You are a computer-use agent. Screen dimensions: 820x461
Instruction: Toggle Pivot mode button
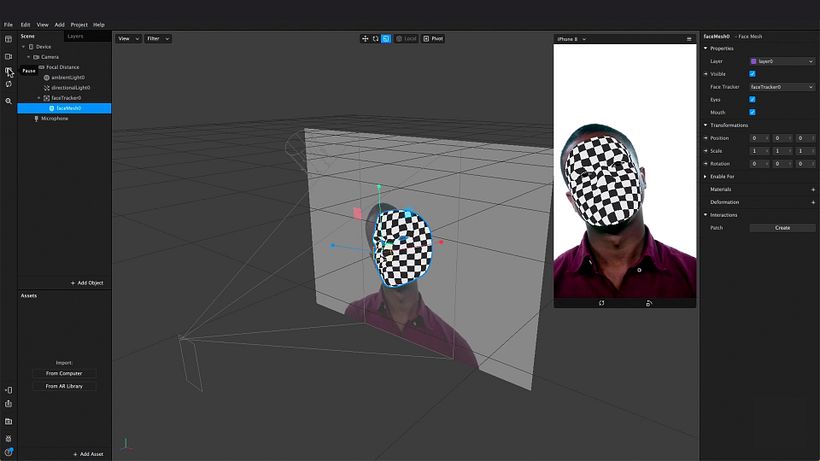(x=433, y=39)
